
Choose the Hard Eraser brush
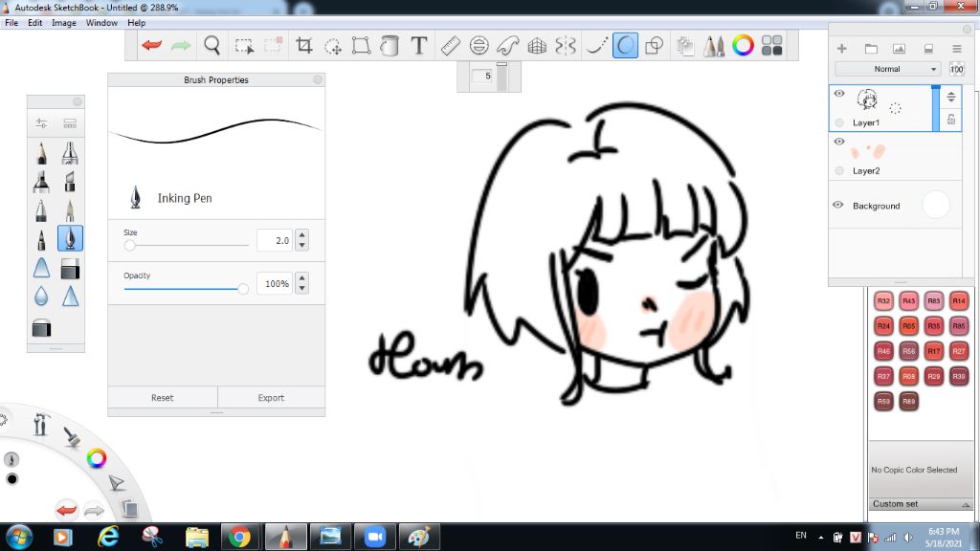pos(69,269)
